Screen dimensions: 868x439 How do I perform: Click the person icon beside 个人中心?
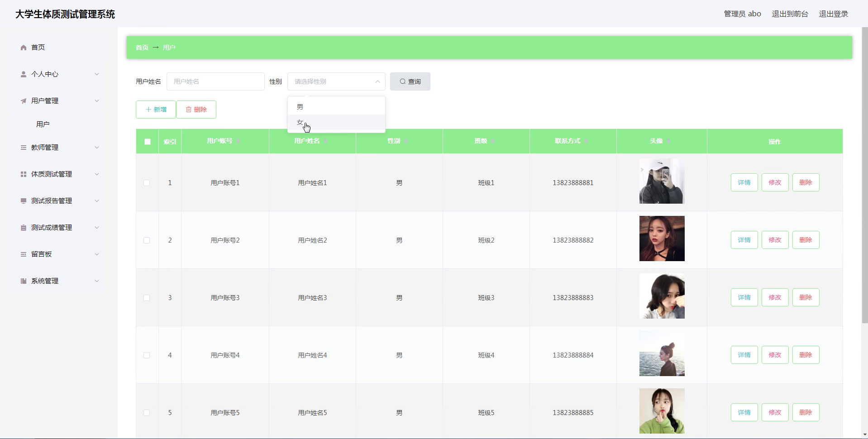(x=24, y=74)
